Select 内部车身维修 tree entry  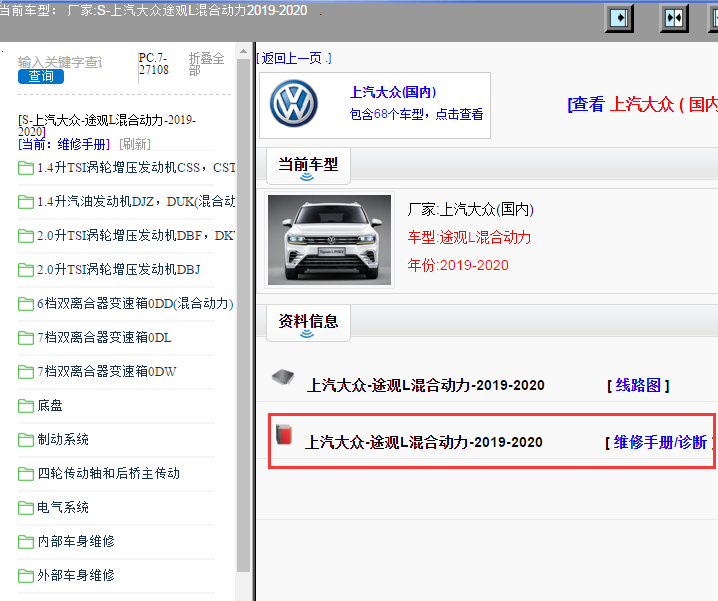pyautogui.click(x=76, y=541)
